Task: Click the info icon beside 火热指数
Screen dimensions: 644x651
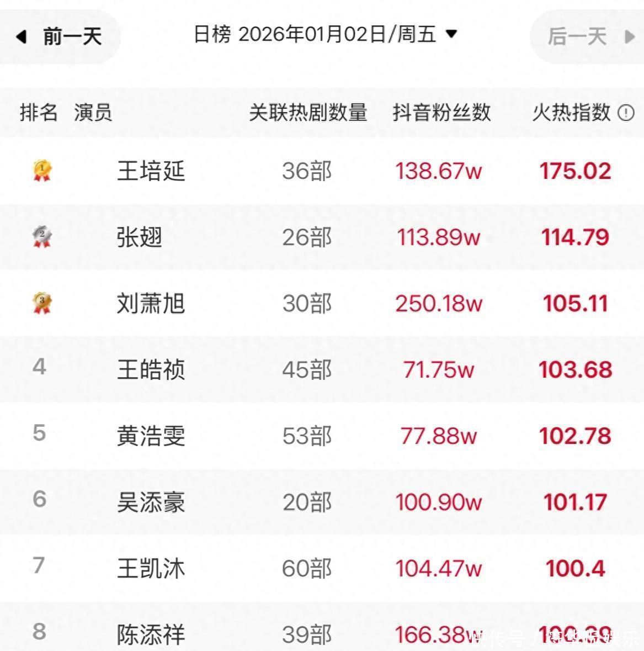Action: click(x=626, y=113)
